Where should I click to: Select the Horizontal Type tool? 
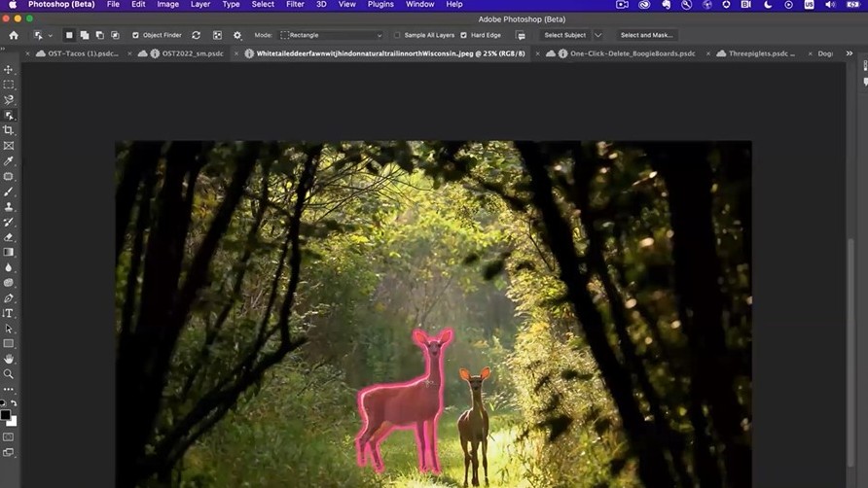[x=9, y=313]
